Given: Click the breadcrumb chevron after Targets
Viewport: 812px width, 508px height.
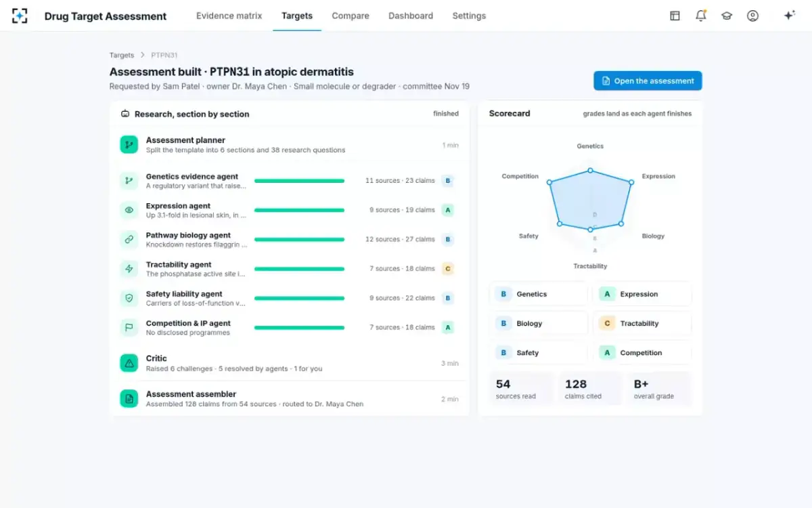Looking at the screenshot, I should pyautogui.click(x=143, y=55).
